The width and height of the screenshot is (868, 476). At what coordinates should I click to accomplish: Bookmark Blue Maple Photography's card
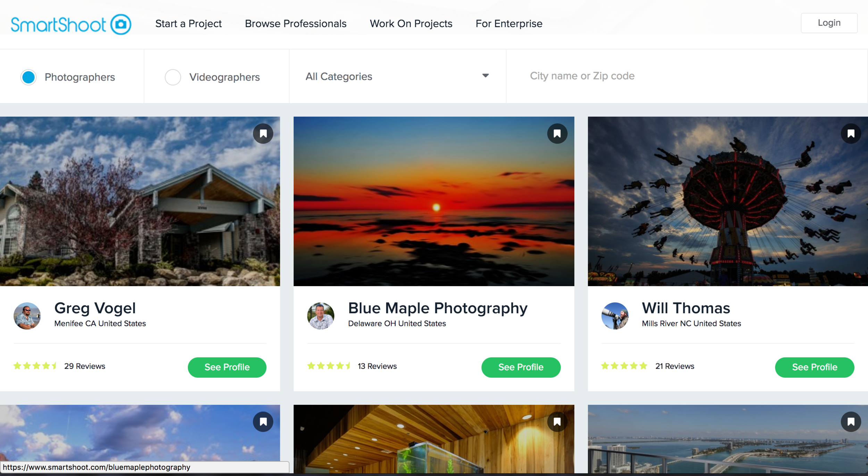pyautogui.click(x=557, y=134)
